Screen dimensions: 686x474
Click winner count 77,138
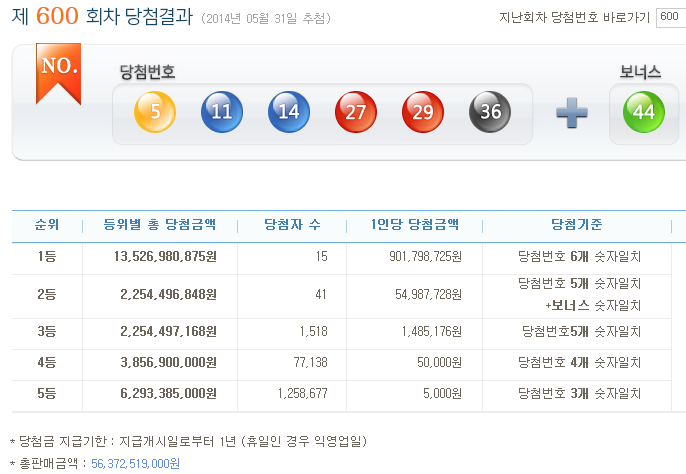coord(311,362)
